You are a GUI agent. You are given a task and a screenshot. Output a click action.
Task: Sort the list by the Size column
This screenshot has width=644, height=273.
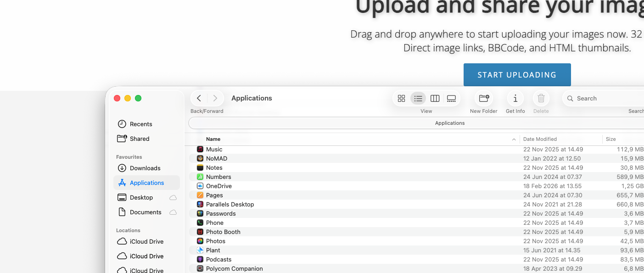[x=610, y=139]
